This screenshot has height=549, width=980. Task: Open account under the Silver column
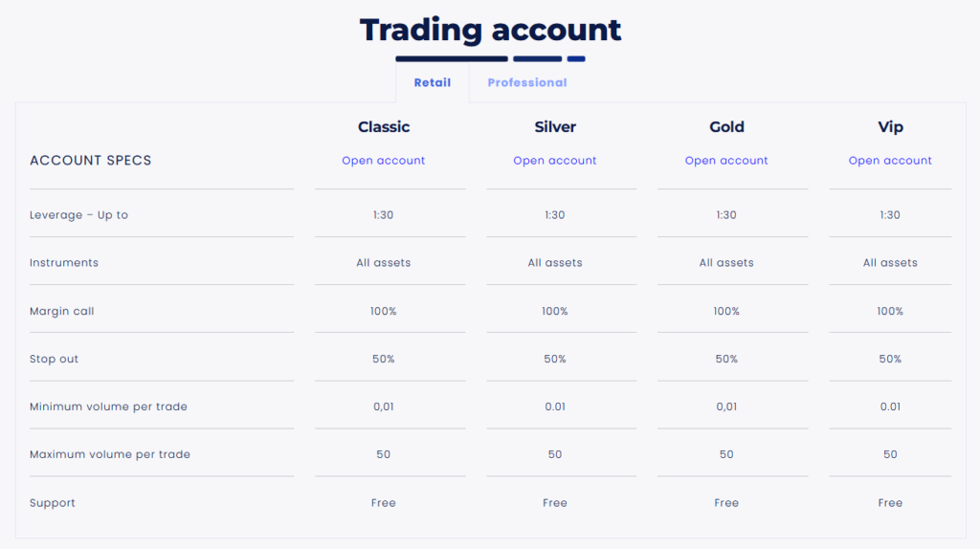click(555, 161)
